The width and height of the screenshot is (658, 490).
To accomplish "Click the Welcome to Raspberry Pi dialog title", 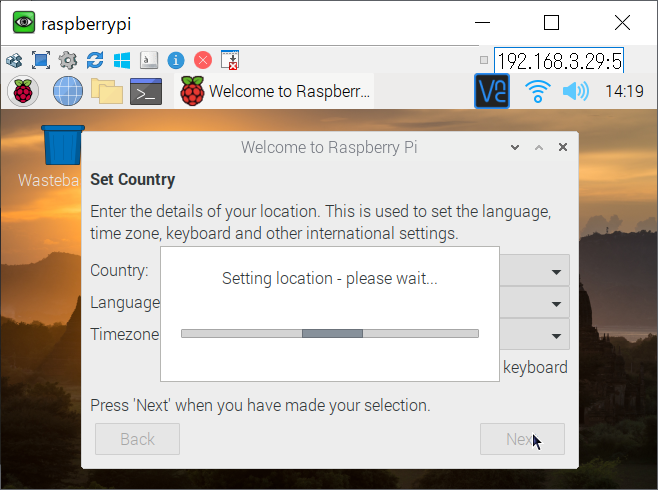I will (329, 147).
